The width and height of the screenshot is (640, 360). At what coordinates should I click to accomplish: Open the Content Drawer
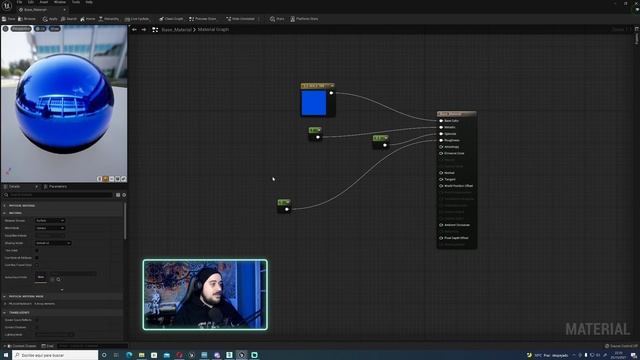[21, 346]
